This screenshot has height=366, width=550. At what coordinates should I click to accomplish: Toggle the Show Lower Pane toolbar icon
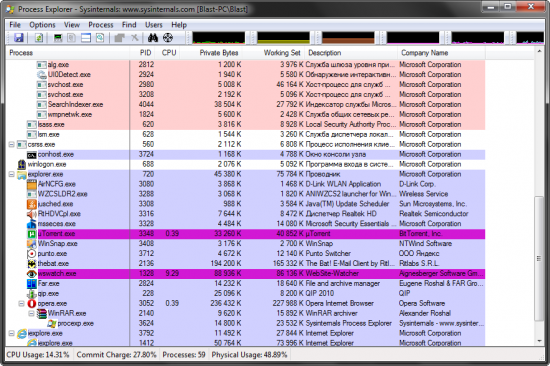(x=86, y=38)
